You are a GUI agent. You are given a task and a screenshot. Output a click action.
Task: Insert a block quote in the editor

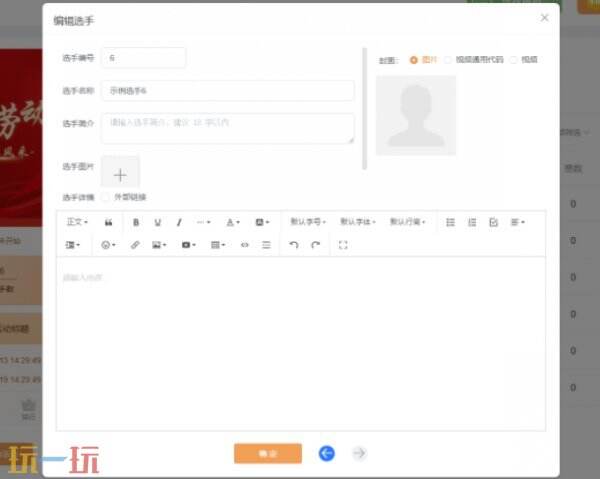point(109,222)
